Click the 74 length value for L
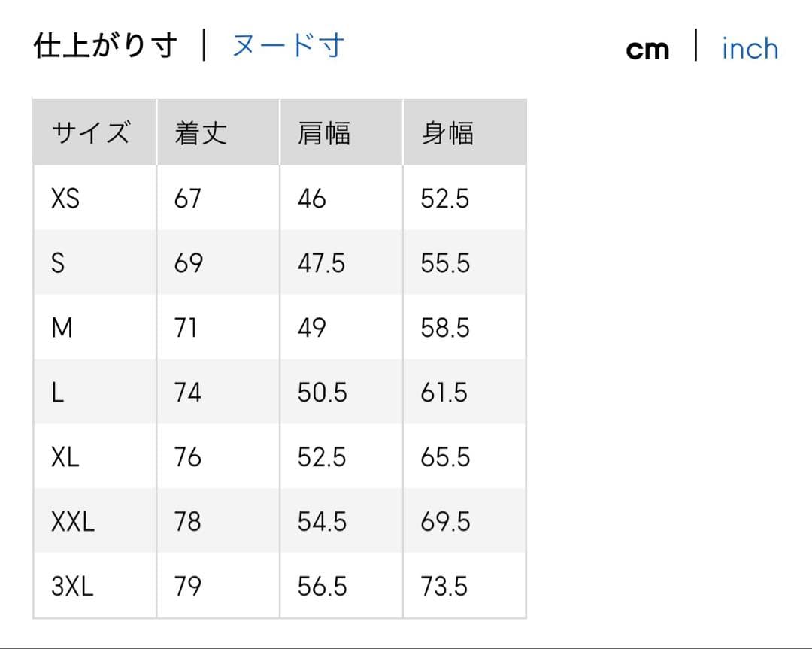The width and height of the screenshot is (812, 649). click(x=188, y=393)
